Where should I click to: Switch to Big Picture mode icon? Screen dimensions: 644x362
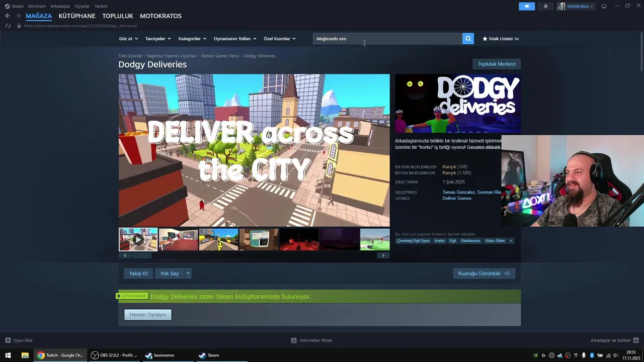pyautogui.click(x=604, y=6)
